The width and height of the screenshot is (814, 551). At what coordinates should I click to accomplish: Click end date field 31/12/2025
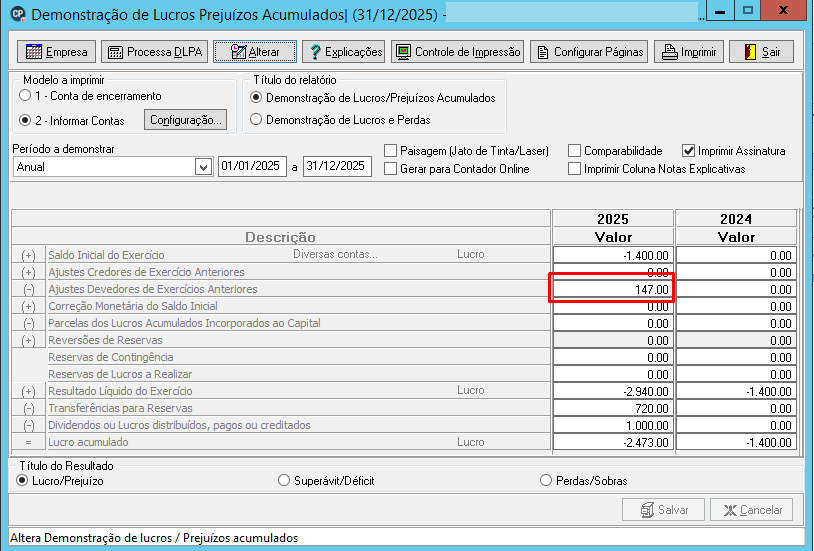click(x=337, y=166)
